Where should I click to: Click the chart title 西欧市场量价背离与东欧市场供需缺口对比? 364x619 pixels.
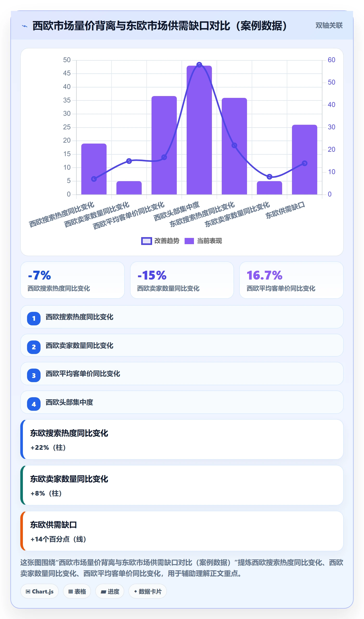click(160, 26)
